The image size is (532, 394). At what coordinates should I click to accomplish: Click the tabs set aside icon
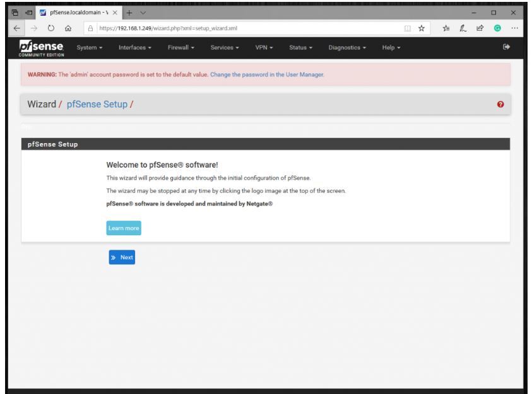[15, 13]
